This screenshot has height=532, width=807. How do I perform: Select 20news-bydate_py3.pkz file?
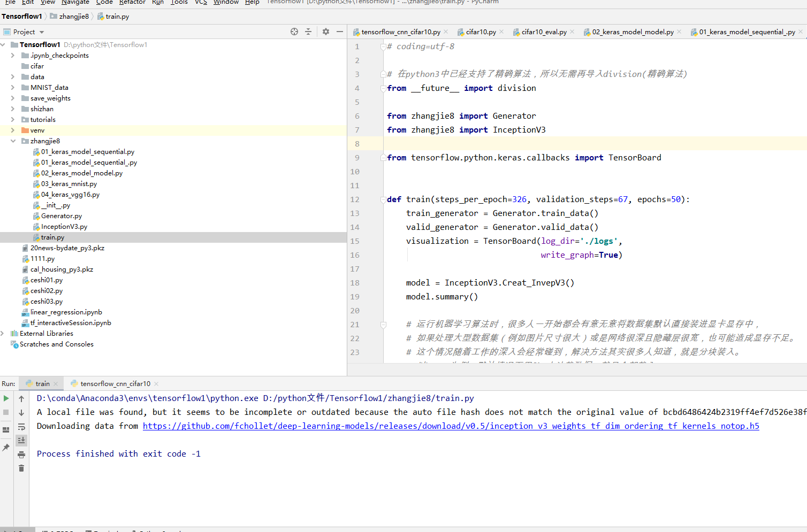tap(67, 248)
